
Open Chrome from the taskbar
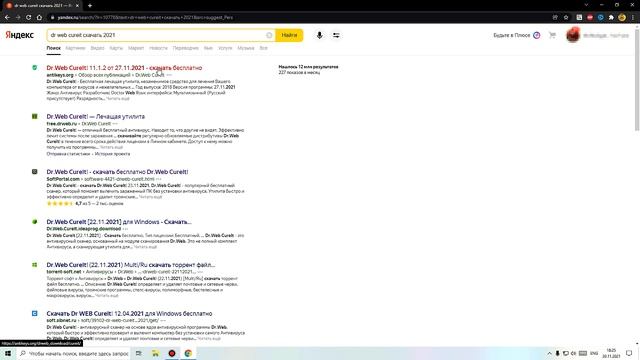(x=188, y=353)
